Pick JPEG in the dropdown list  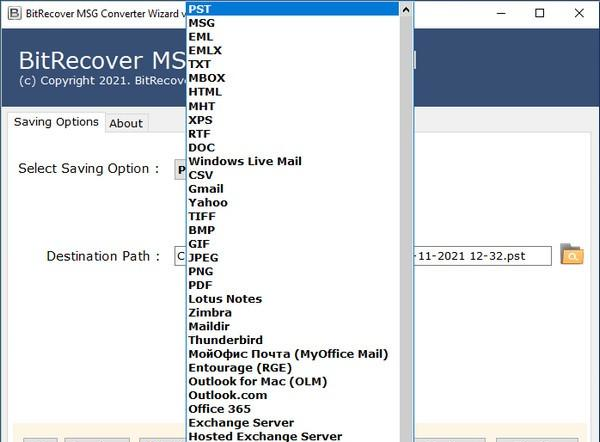(x=293, y=258)
